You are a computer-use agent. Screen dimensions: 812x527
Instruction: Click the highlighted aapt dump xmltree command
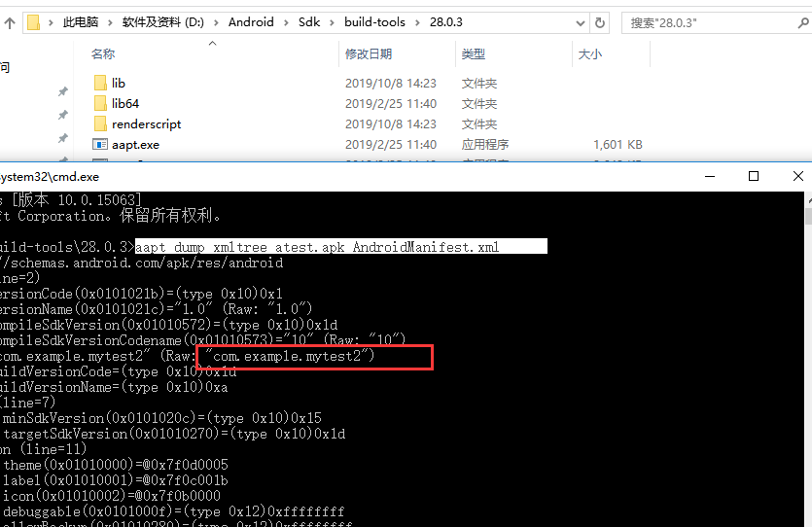click(340, 246)
